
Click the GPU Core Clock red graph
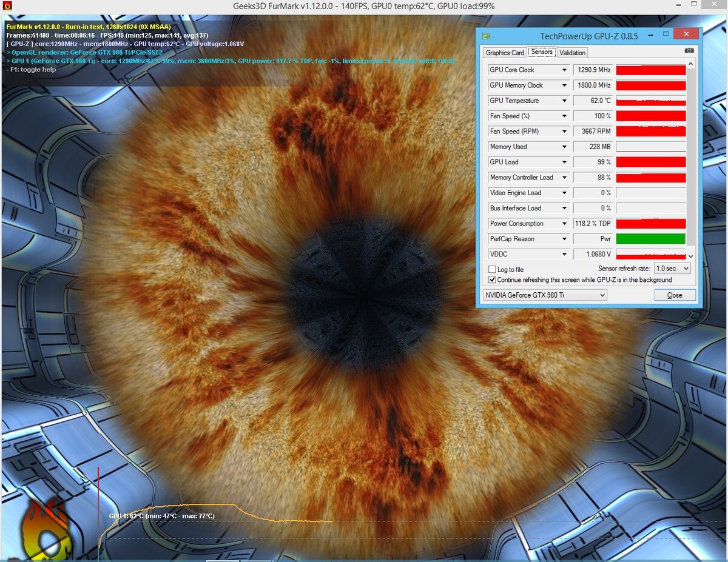coord(650,70)
